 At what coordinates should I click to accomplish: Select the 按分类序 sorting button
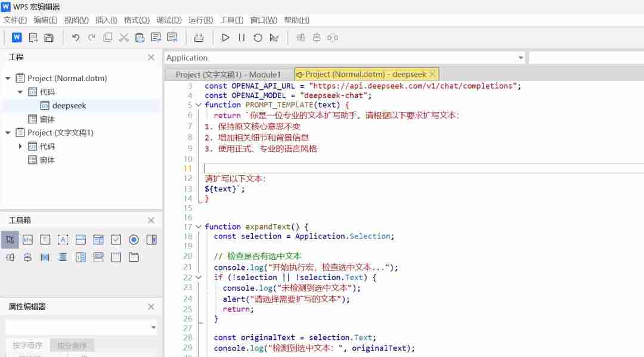(72, 344)
